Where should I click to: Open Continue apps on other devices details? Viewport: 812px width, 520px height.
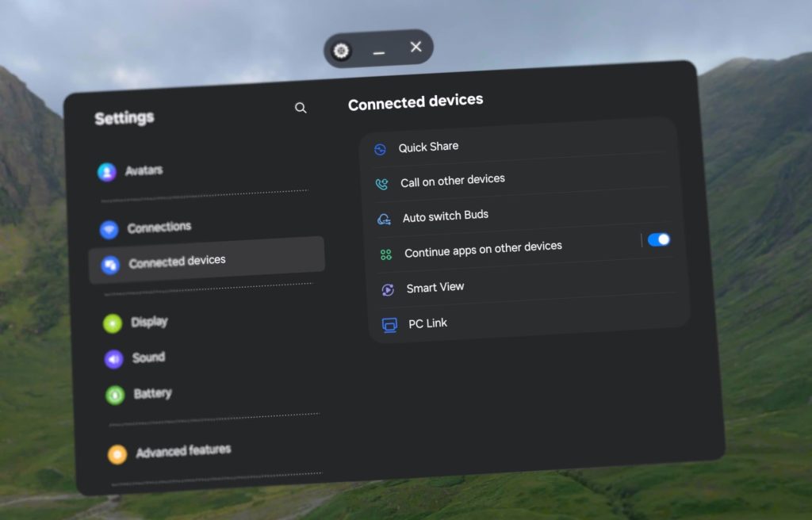[x=483, y=250]
